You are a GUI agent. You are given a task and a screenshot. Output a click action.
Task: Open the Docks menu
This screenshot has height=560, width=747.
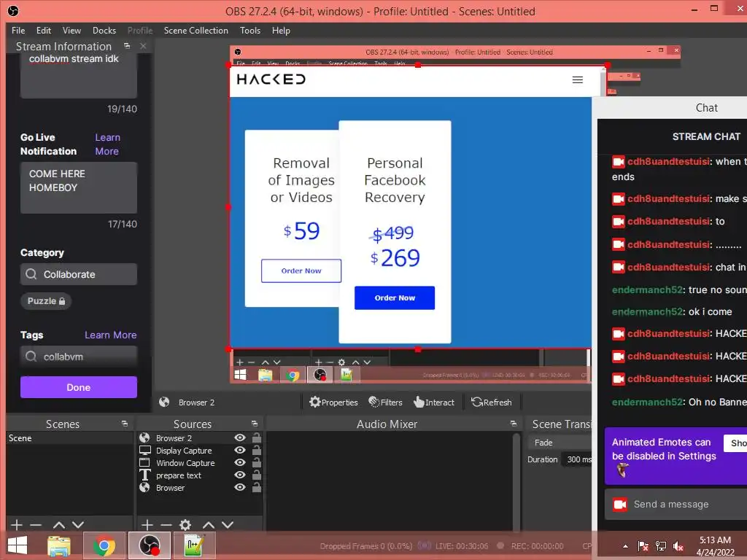tap(104, 31)
